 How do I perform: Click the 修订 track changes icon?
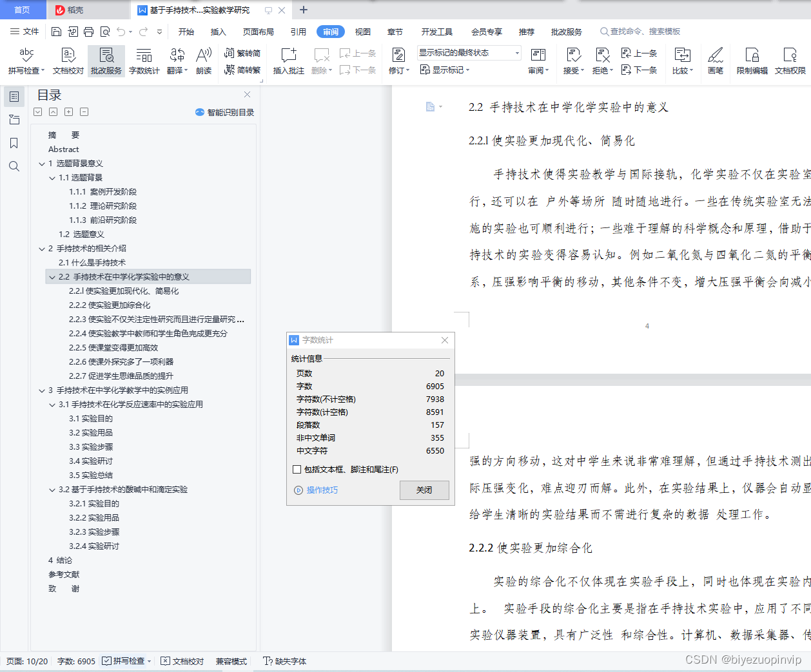[x=398, y=61]
